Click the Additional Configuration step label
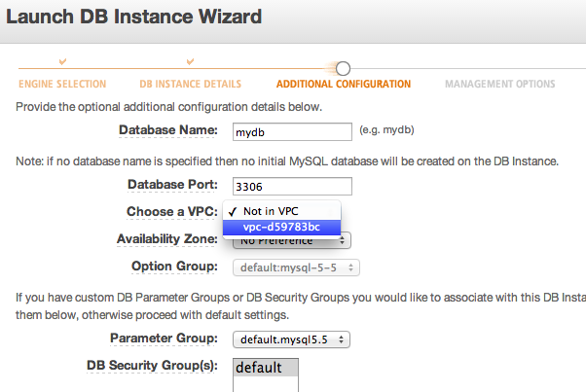Image resolution: width=586 pixels, height=392 pixels. click(344, 84)
